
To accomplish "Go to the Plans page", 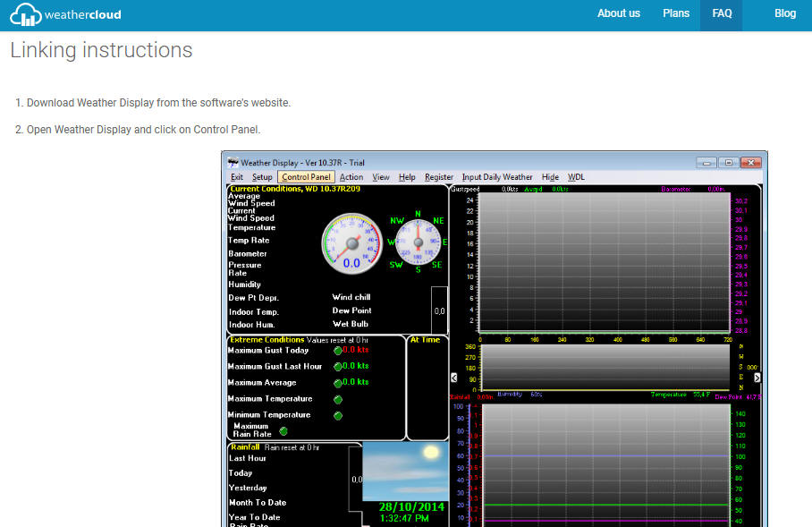I will [x=676, y=13].
